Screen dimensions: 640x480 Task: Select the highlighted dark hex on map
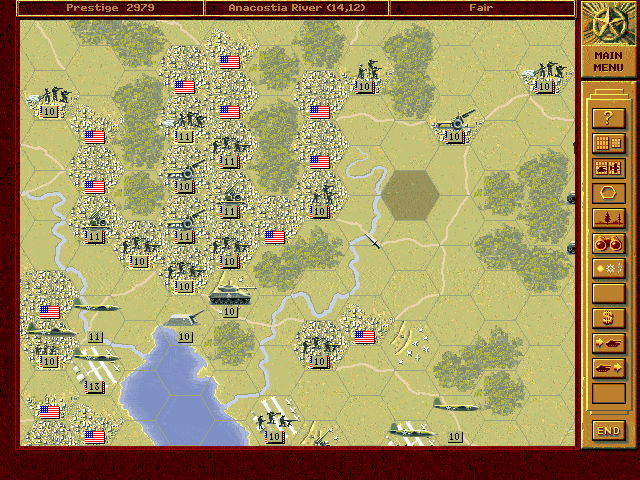[x=410, y=193]
